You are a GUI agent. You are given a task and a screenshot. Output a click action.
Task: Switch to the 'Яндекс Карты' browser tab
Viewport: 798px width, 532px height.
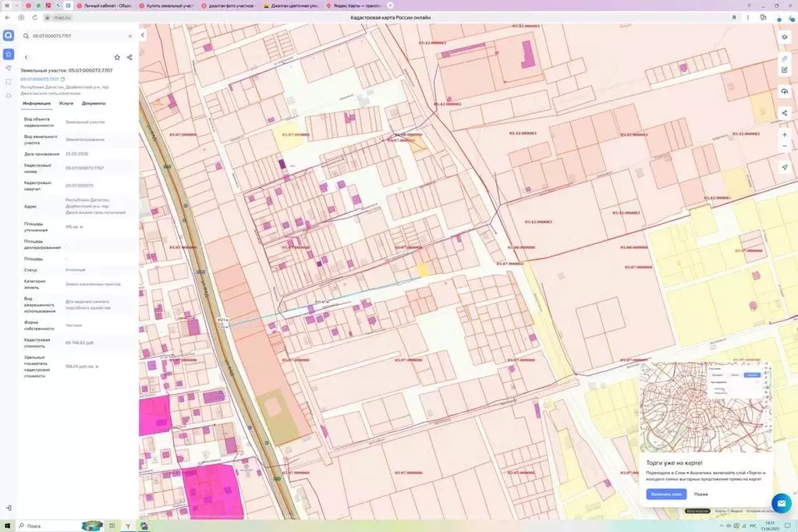click(x=353, y=5)
